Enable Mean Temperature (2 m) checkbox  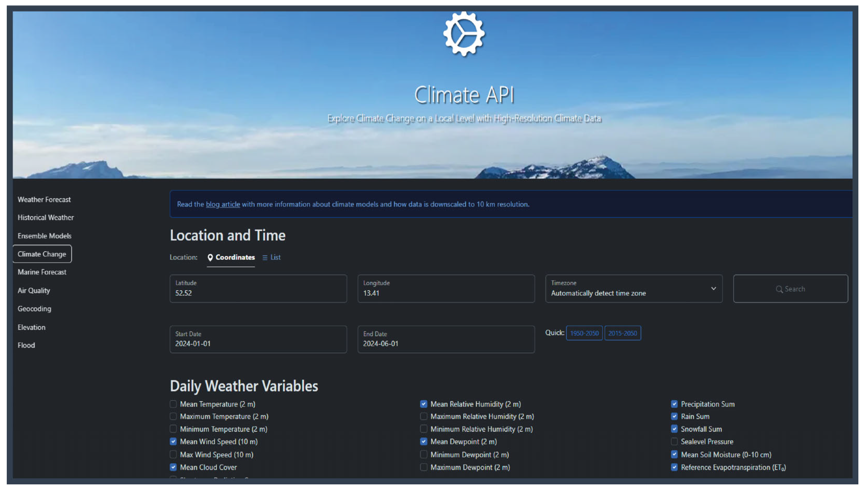[x=173, y=404]
